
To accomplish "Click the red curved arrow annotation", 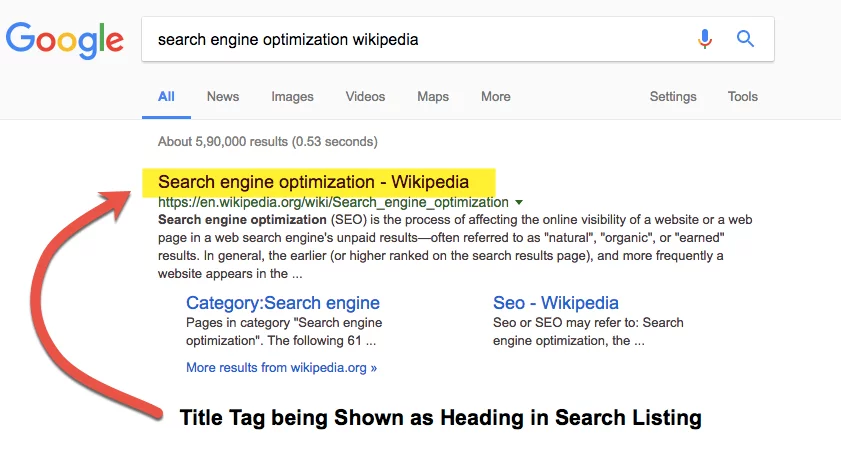I will (80, 300).
